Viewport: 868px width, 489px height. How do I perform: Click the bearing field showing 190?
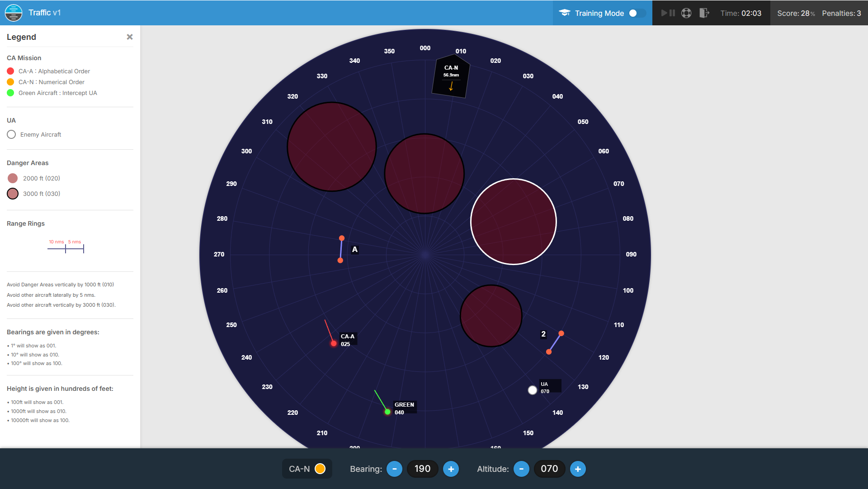422,469
